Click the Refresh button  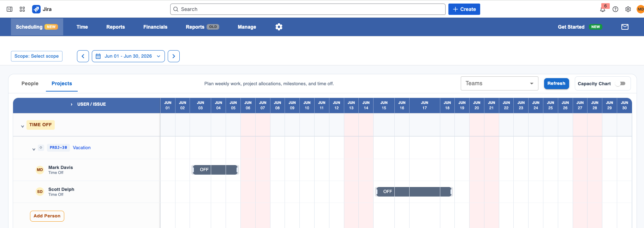coord(556,83)
